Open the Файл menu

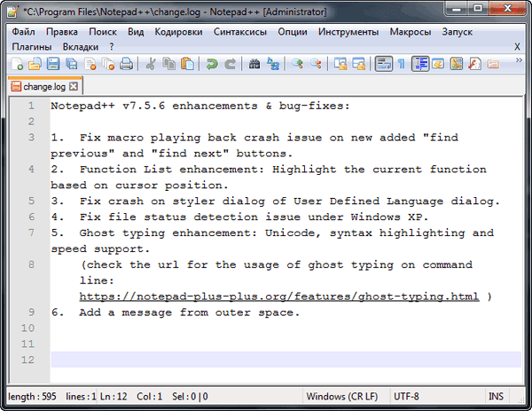[23, 32]
